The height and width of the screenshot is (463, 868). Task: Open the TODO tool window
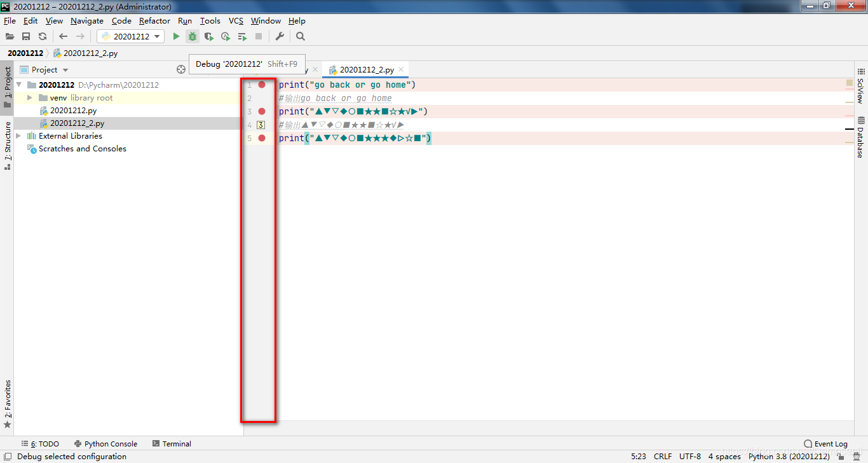pos(40,444)
